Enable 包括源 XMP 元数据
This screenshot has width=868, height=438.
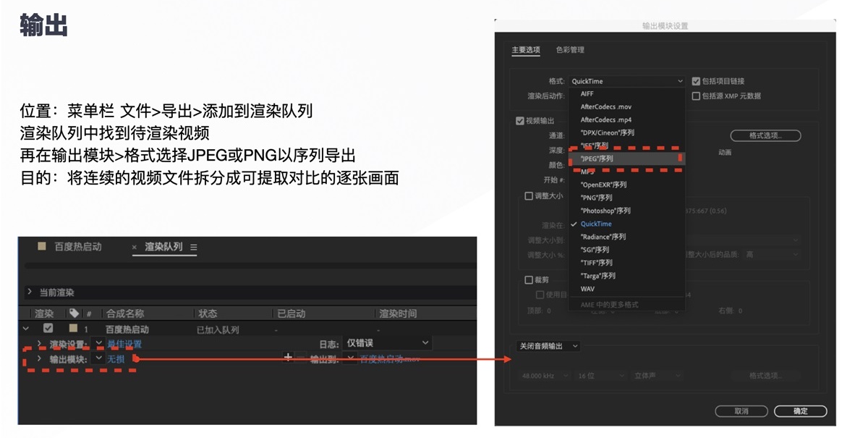694,96
